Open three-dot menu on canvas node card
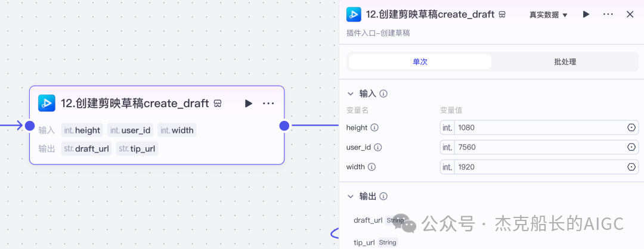Screen dimensions: 644x249 pos(268,104)
